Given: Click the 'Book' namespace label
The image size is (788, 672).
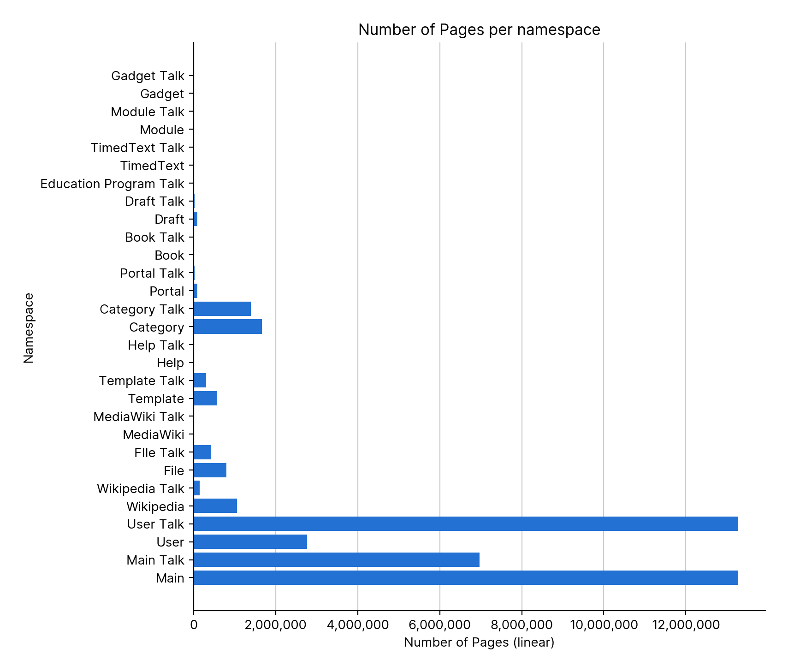Looking at the screenshot, I should [169, 255].
